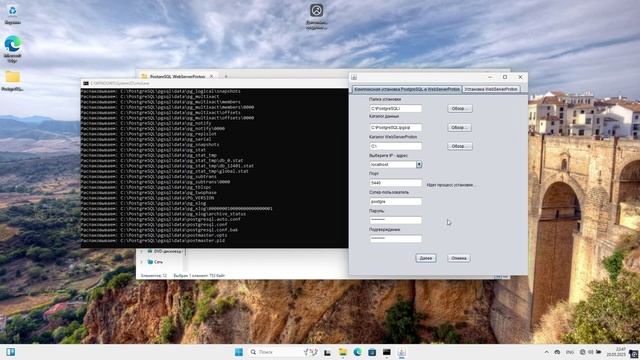
Task: Click the Windows Start button
Action: tap(239, 352)
